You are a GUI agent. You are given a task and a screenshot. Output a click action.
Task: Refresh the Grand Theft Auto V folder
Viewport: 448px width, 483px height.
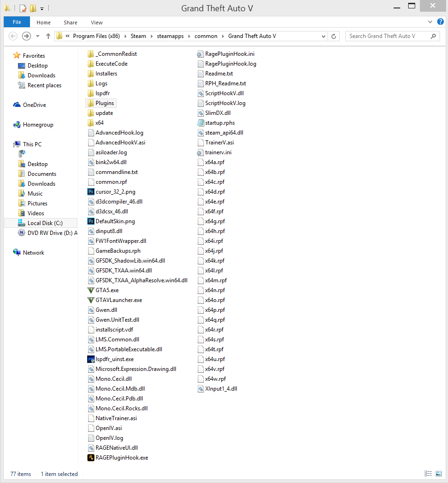[x=334, y=36]
